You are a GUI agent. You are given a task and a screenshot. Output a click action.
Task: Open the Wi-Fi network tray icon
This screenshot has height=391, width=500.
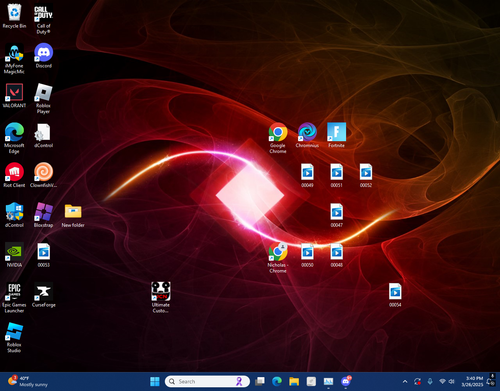click(443, 381)
